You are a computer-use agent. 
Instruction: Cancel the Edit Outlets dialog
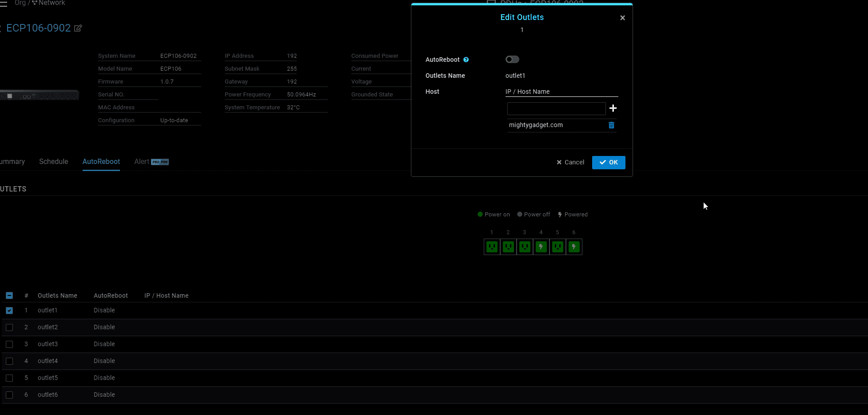point(570,163)
